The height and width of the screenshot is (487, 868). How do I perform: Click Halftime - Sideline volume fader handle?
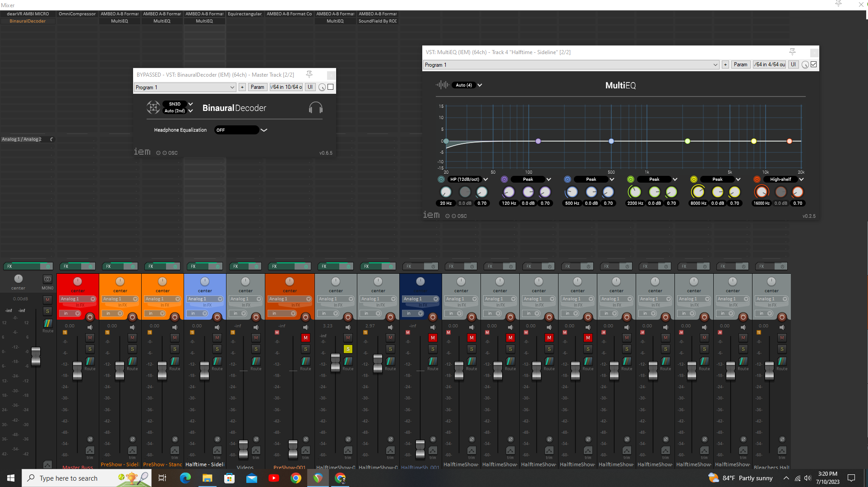point(204,370)
